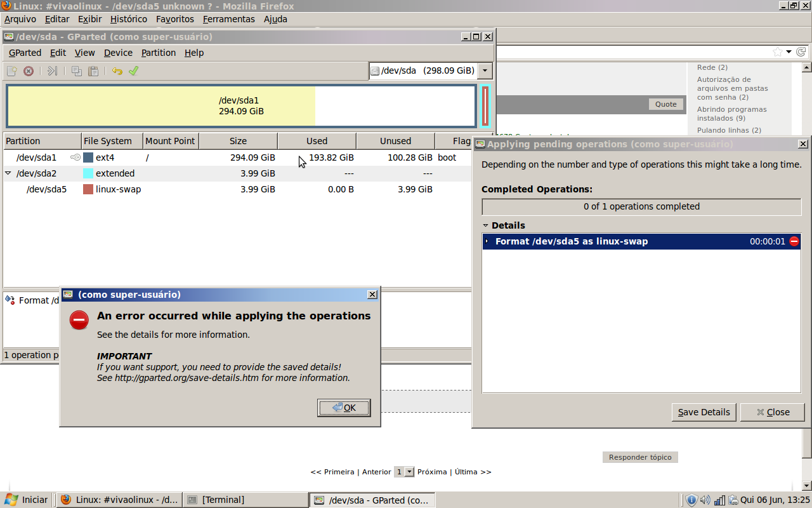812x508 pixels.
Task: Click the small swap partition block graphic
Action: (485, 106)
